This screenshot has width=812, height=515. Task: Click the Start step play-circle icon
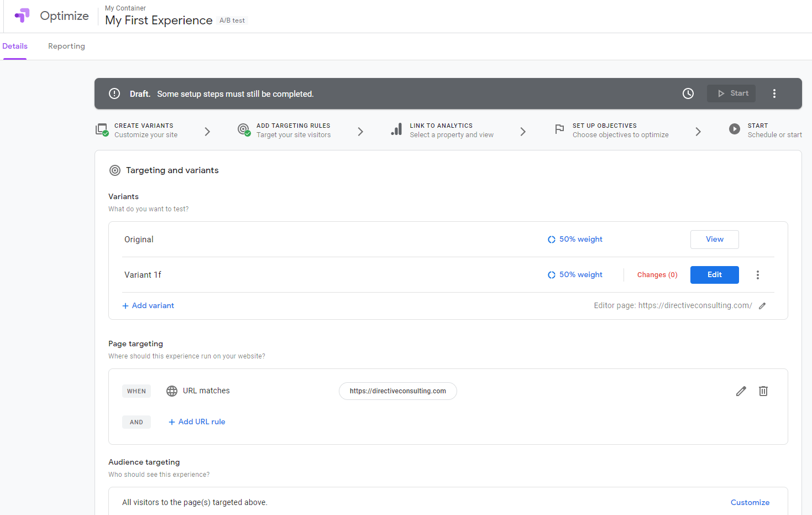(x=735, y=129)
